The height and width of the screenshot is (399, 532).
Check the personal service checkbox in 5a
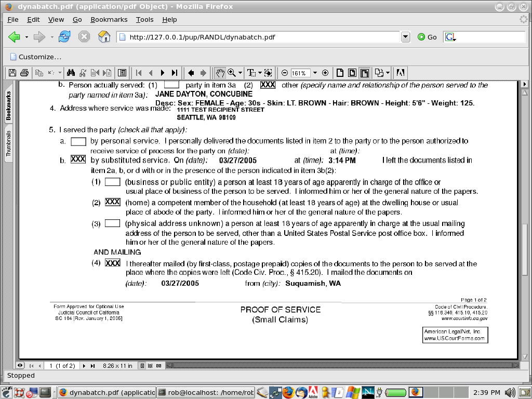(78, 141)
